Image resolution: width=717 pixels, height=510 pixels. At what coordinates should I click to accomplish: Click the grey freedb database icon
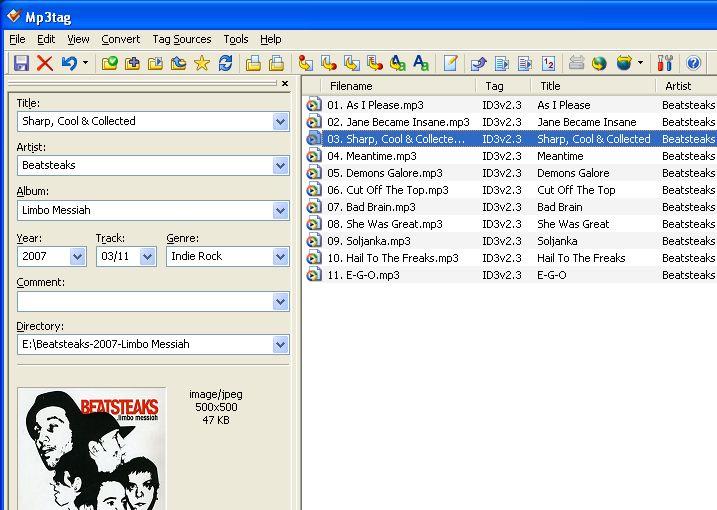576,63
